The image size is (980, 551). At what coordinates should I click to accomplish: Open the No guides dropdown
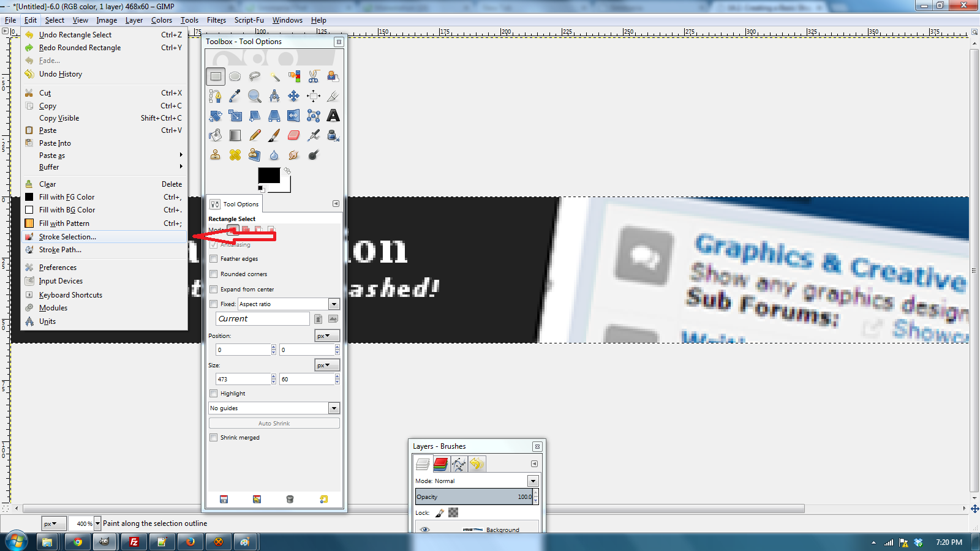coord(334,408)
